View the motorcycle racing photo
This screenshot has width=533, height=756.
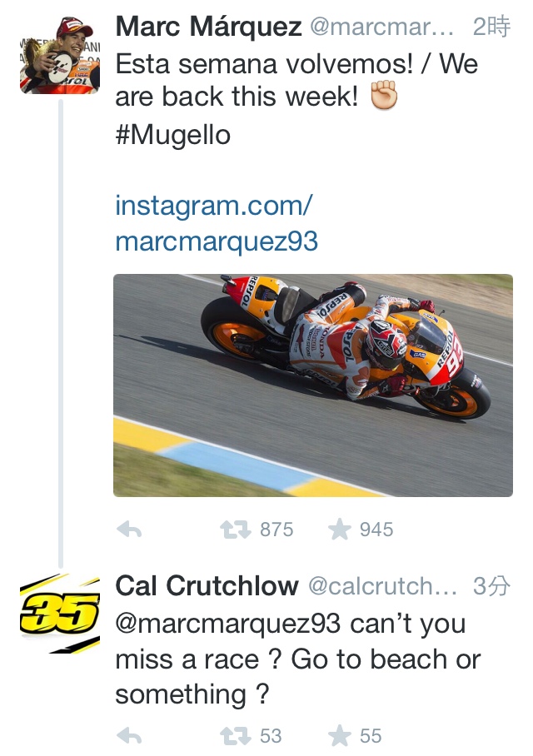pos(312,385)
